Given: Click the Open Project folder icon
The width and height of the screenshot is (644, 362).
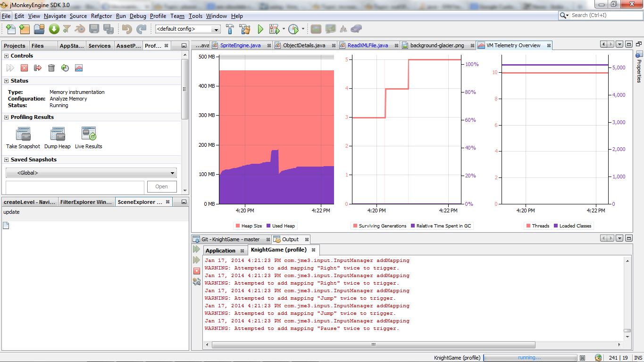Looking at the screenshot, I should pyautogui.click(x=39, y=29).
